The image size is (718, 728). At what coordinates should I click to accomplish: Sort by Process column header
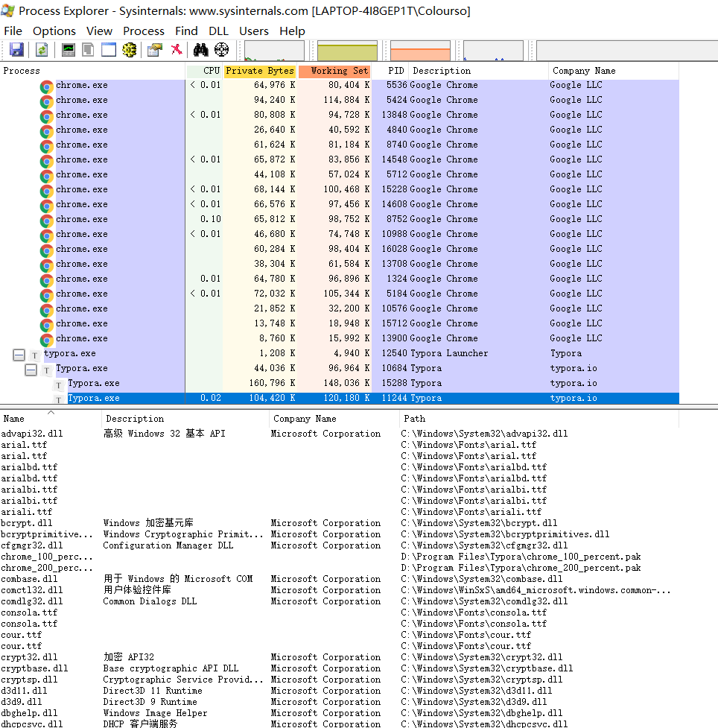pyautogui.click(x=92, y=71)
